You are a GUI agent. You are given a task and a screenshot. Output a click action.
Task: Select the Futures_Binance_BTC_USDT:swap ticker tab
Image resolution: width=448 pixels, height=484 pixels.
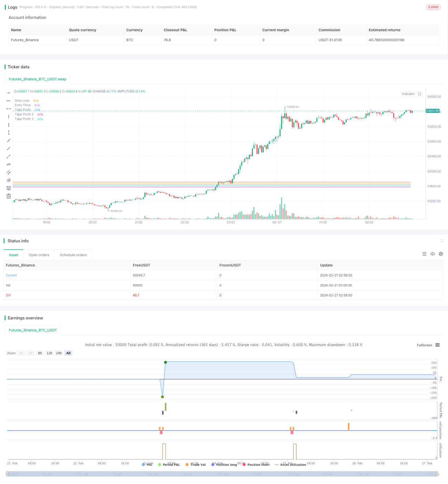pos(38,79)
